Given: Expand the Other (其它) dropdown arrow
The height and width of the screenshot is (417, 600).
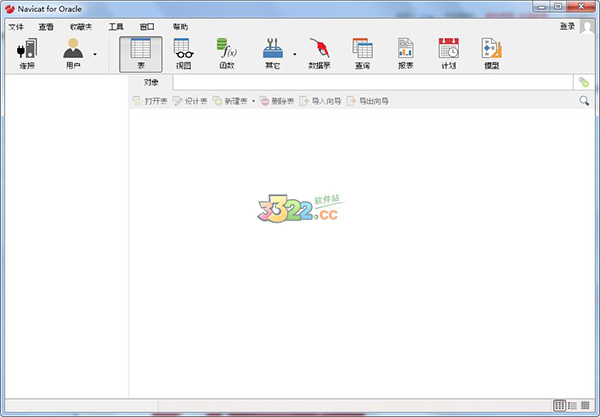Looking at the screenshot, I should [x=294, y=54].
